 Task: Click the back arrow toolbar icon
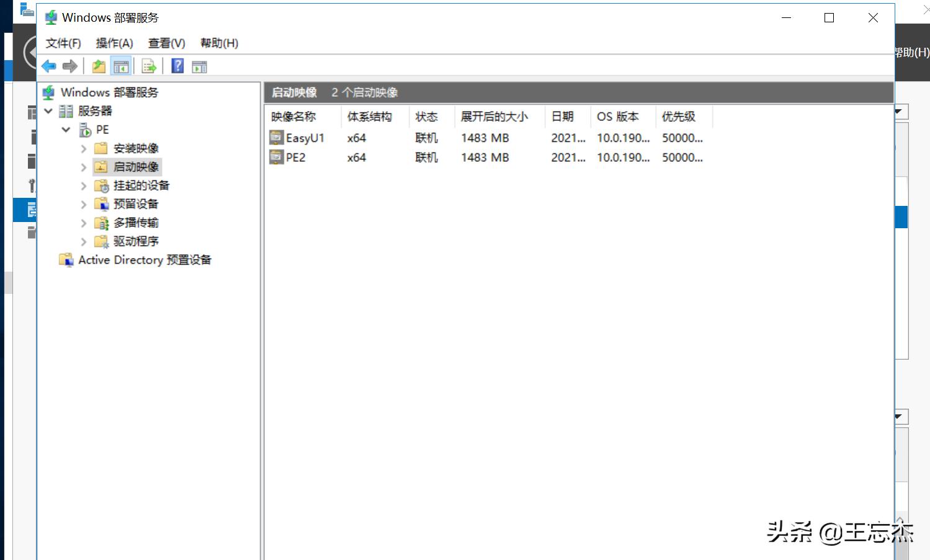pyautogui.click(x=49, y=66)
